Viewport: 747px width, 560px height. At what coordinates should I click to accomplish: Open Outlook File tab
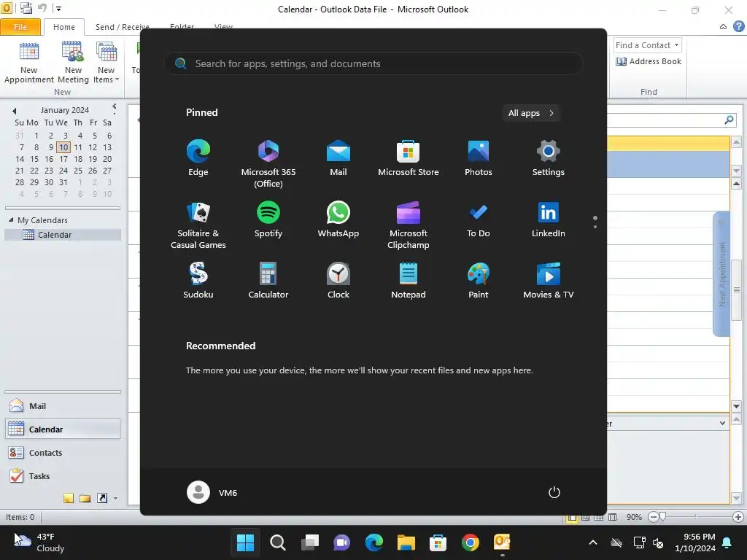20,27
